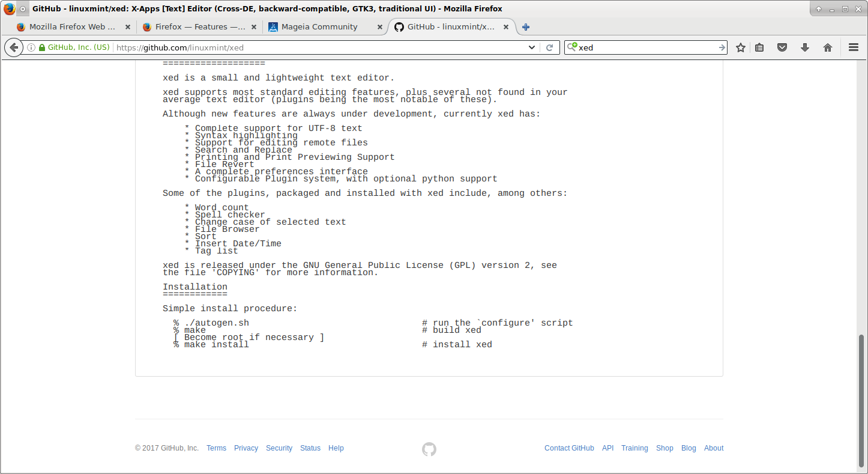Screen dimensions: 868x474
Task: Open the Status footer link
Action: [310, 448]
